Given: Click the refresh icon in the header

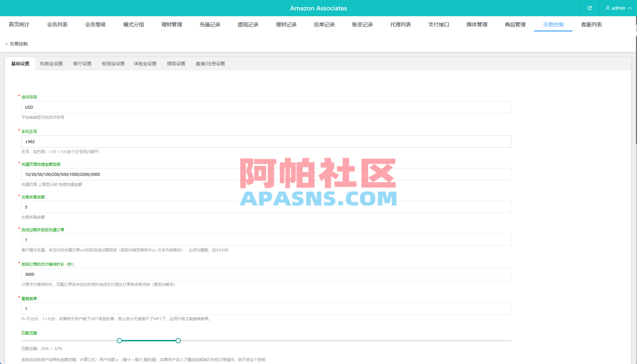Looking at the screenshot, I should point(590,8).
